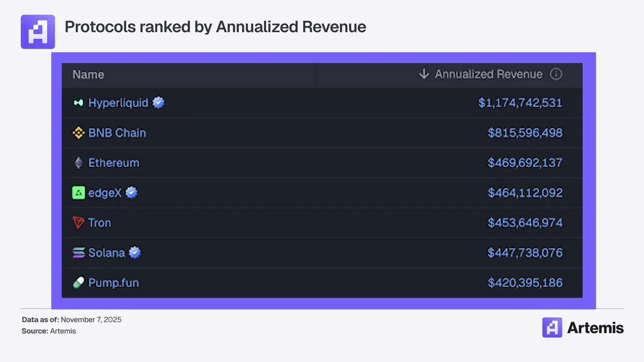Open the Hyperliquid protocol link
644x362 pixels.
[118, 103]
